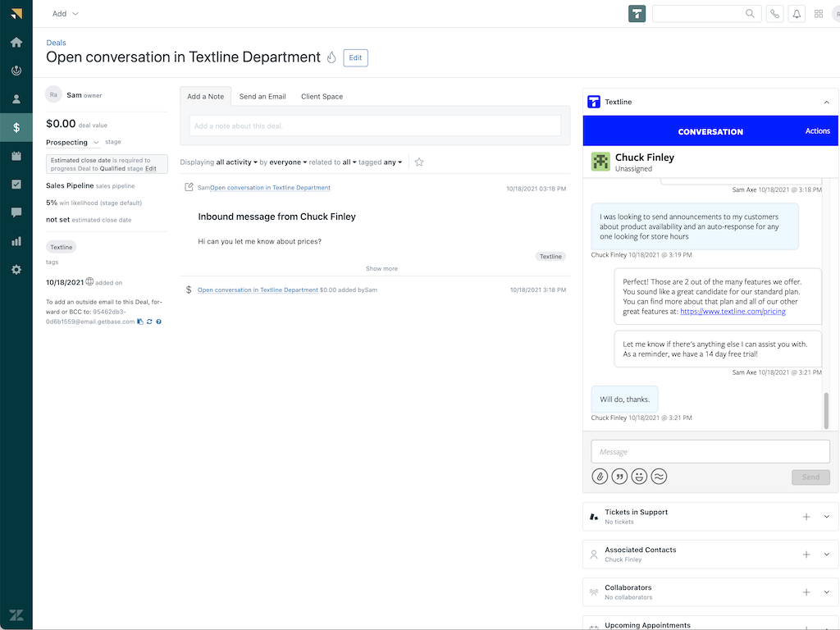Open the Calendar icon in sidebar
Image resolution: width=840 pixels, height=630 pixels.
16,156
